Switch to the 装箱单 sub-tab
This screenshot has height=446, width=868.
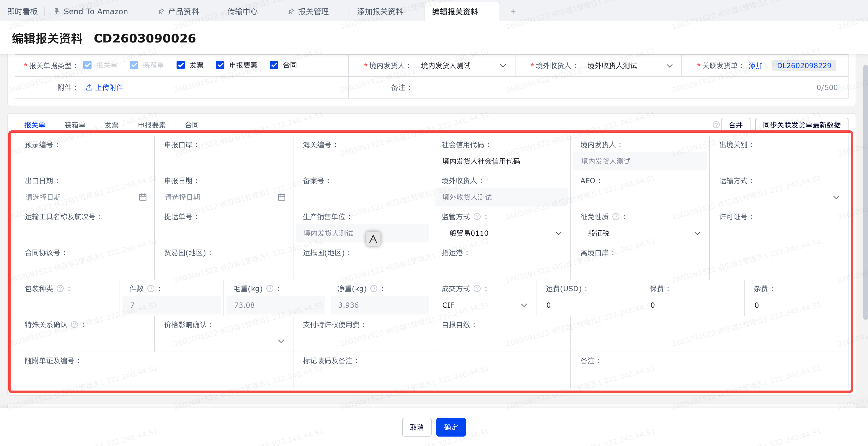(x=75, y=125)
